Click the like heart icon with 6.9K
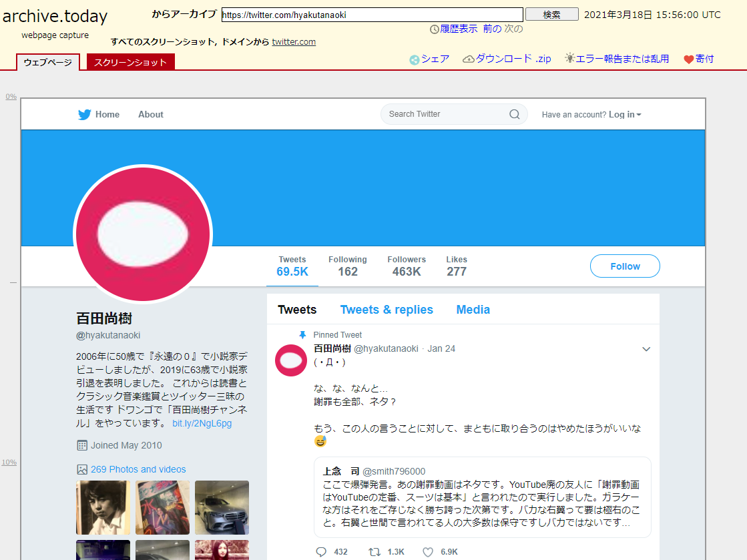 428,552
